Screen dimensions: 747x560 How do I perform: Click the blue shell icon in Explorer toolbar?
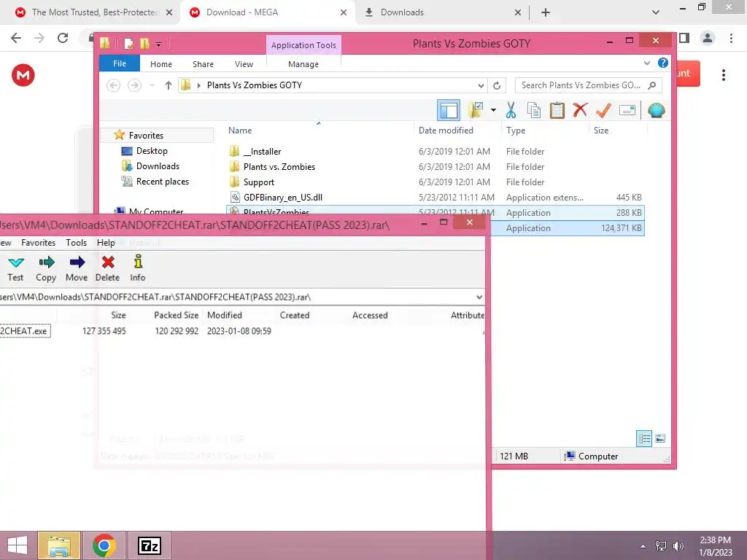point(656,111)
